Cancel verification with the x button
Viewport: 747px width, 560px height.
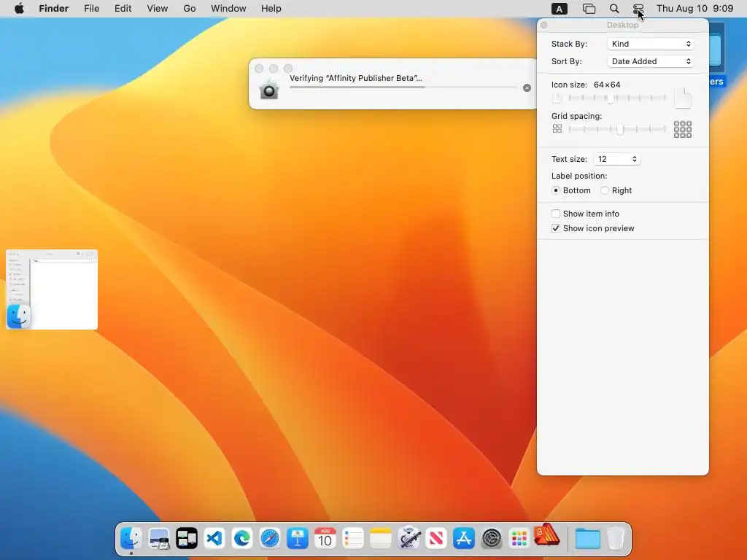(527, 87)
